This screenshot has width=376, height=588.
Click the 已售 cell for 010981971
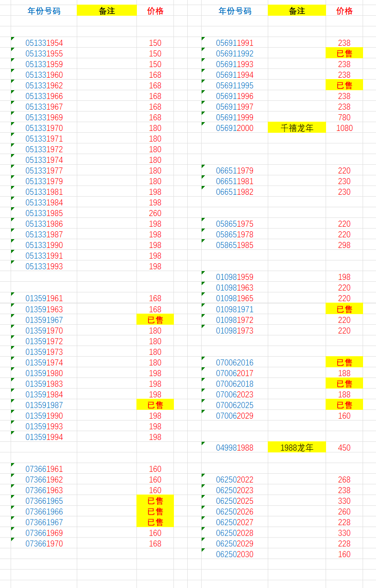pos(344,309)
